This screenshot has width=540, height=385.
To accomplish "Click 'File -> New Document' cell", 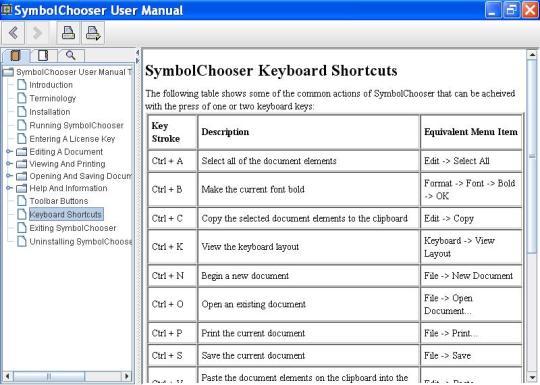I will (x=471, y=276).
